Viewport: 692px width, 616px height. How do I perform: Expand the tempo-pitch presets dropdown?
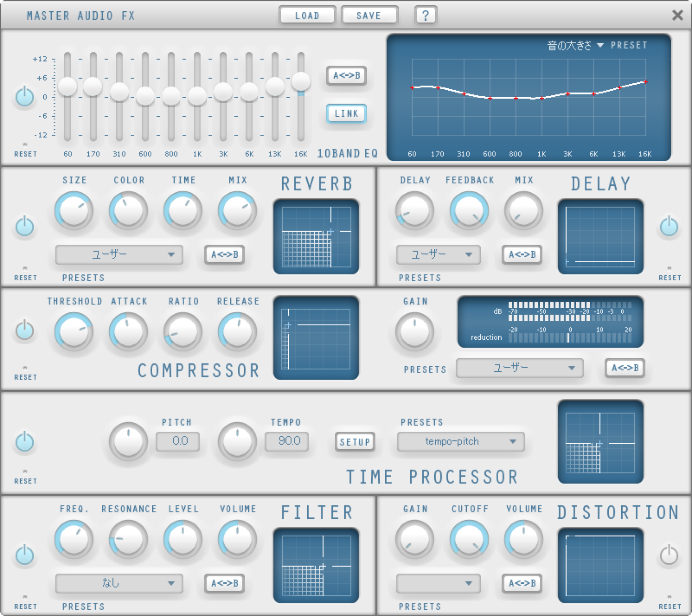point(460,442)
